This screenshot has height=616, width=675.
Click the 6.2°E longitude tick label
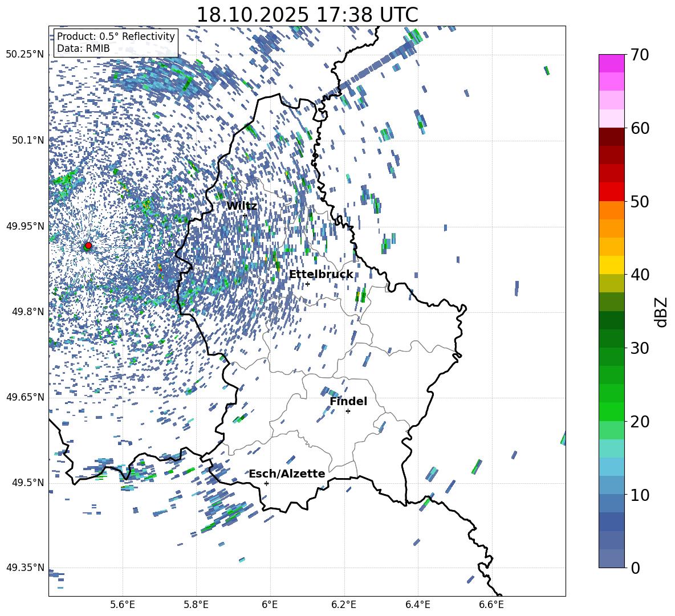pyautogui.click(x=344, y=604)
